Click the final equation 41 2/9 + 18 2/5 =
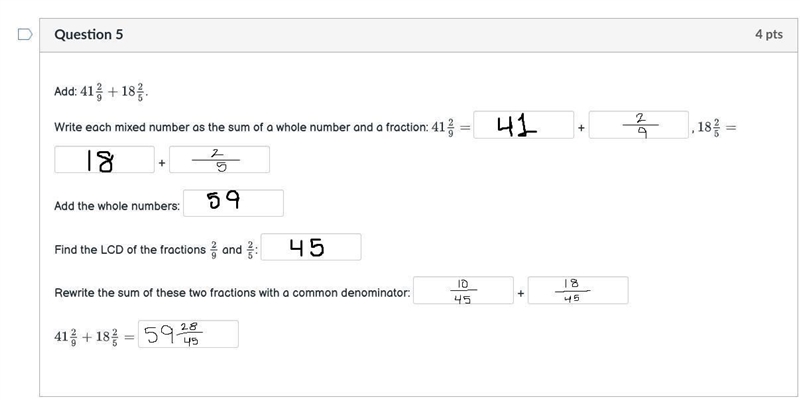The width and height of the screenshot is (800, 400). [94, 337]
